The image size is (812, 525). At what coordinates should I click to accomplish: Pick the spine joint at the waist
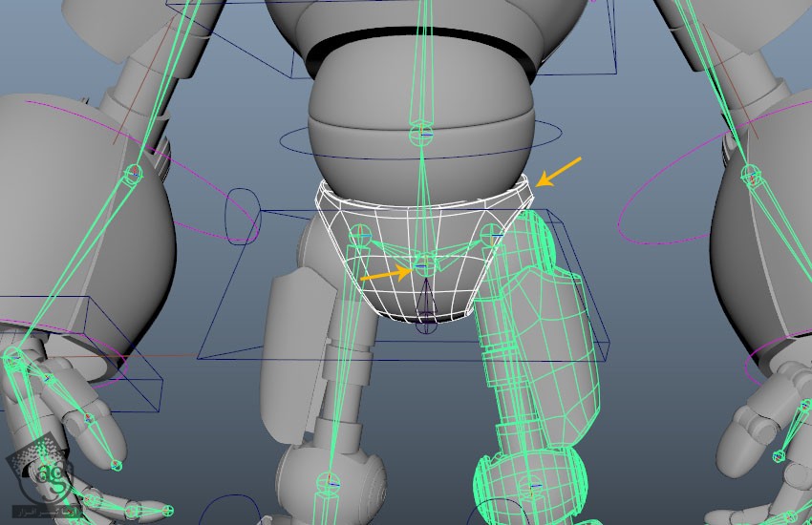tap(421, 131)
